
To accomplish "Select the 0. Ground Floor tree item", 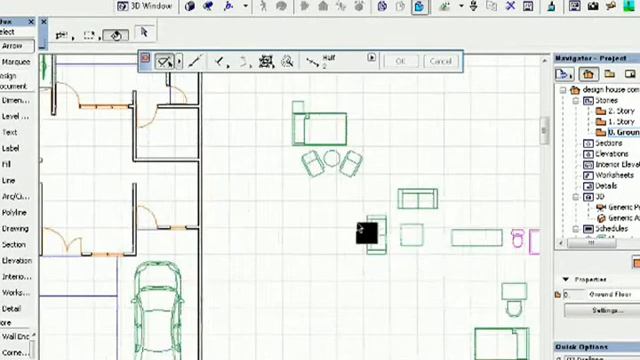I will [x=618, y=132].
